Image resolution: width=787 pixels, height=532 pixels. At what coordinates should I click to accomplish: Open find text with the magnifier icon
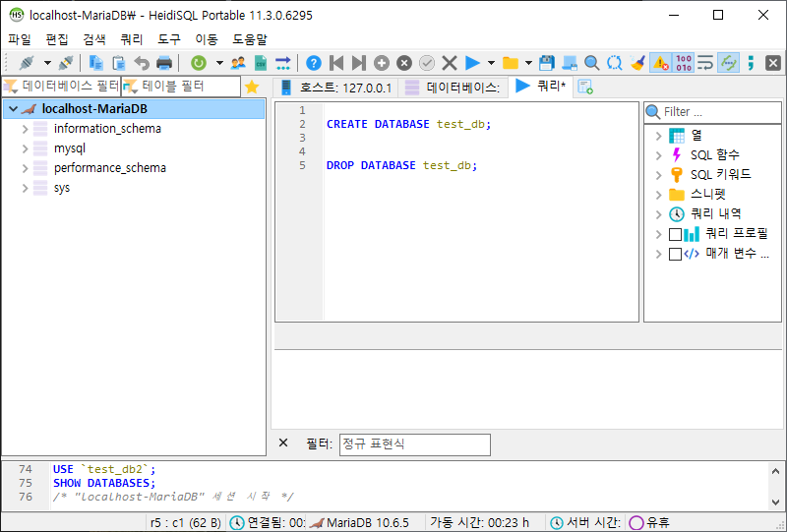[592, 63]
